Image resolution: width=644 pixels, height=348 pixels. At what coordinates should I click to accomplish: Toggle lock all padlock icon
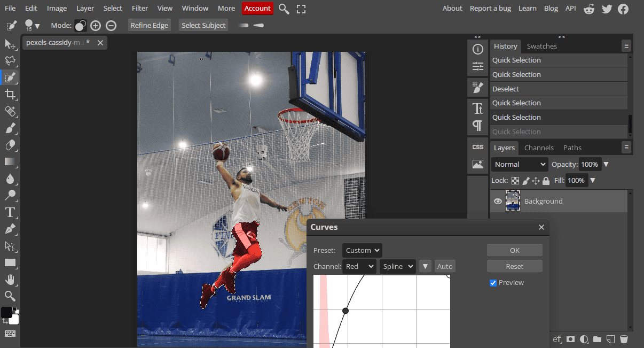point(546,181)
